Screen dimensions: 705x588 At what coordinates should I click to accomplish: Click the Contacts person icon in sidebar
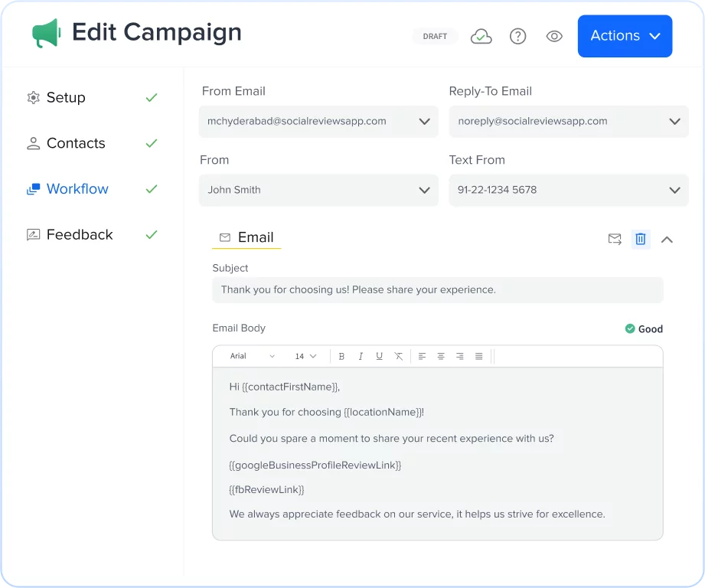click(x=33, y=143)
